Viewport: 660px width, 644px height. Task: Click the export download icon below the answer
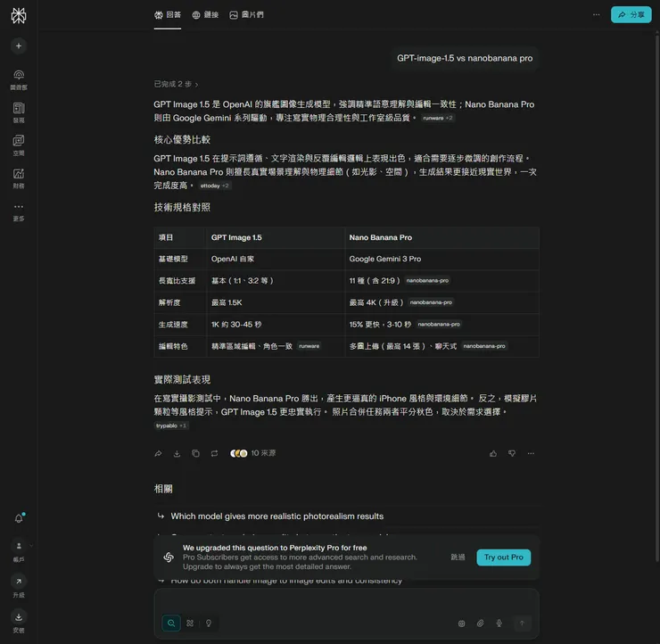[x=177, y=453]
